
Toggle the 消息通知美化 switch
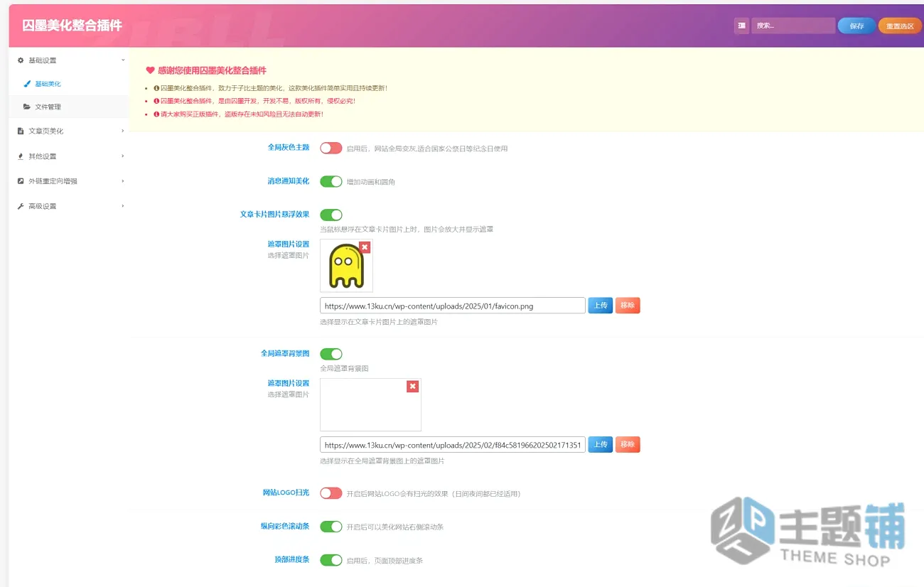tap(331, 181)
